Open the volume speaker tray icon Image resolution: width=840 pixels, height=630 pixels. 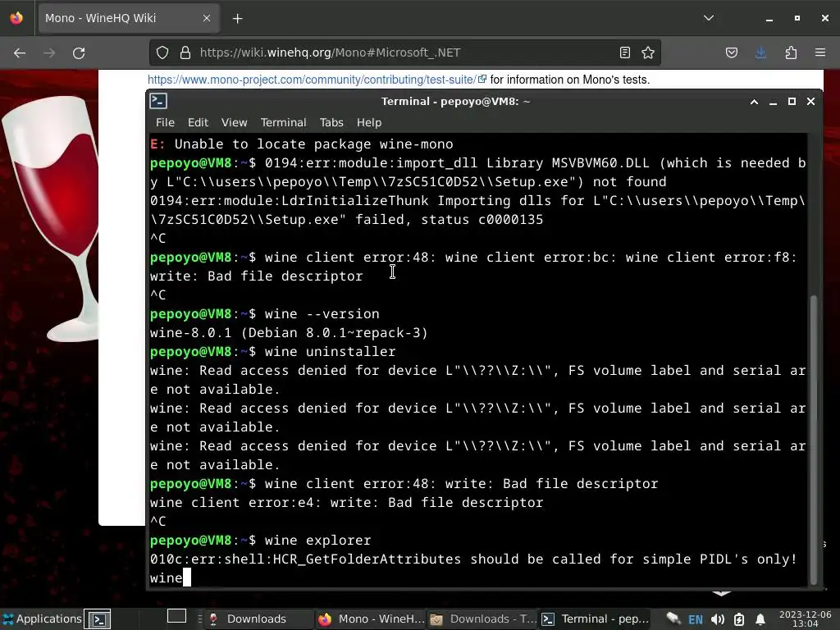tap(717, 619)
